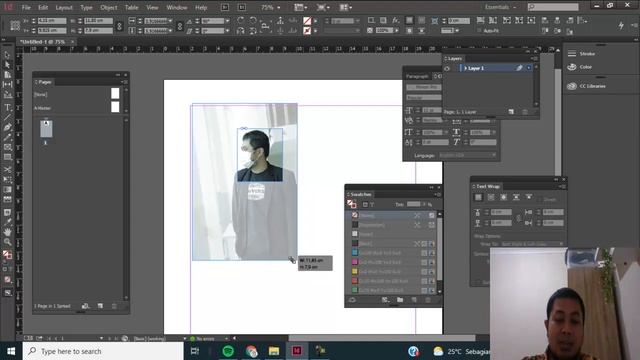Toggle Layer 1 visibility eye
The image size is (640, 360).
447,69
